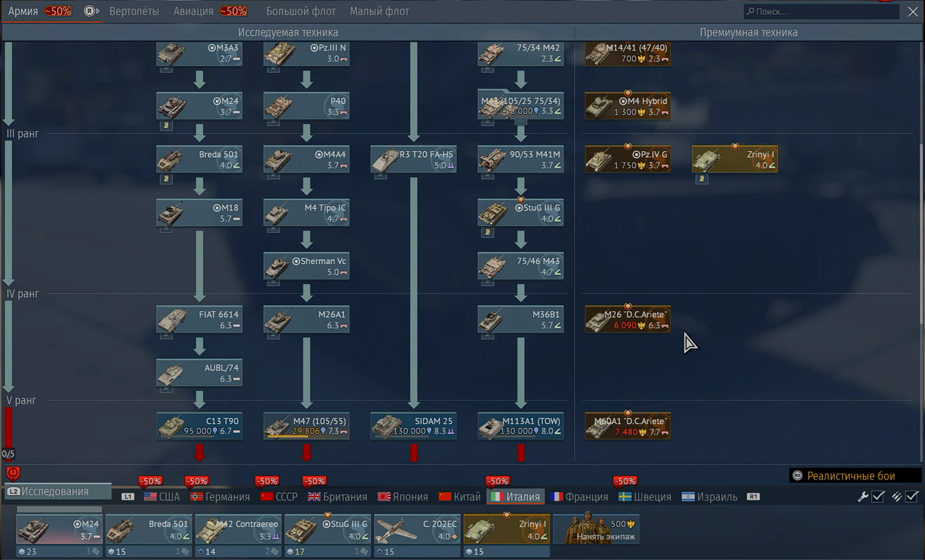Viewport: 925px width, 560px height.
Task: Click the red warning shield icon
Action: tap(13, 473)
